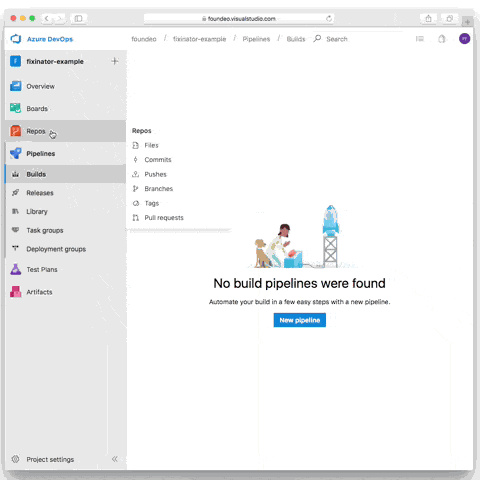Screen dimensions: 480x480
Task: Click the Pull requests icon in flyout
Action: point(136,218)
